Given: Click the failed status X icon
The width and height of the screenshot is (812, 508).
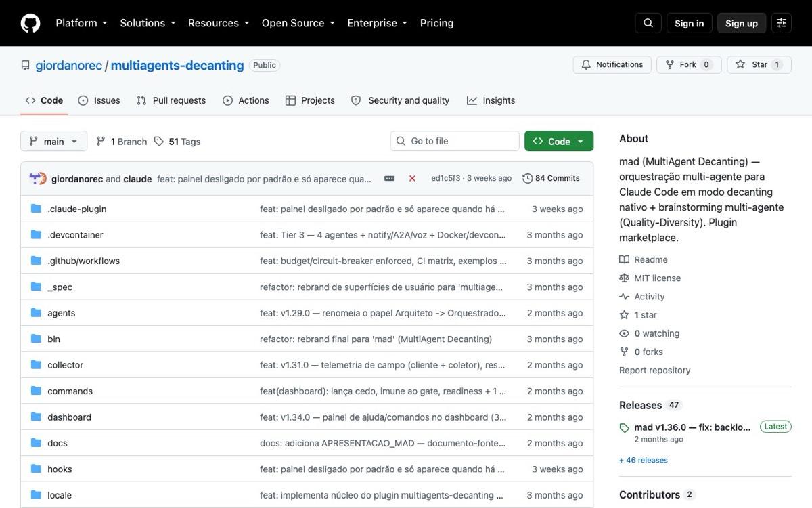Looking at the screenshot, I should click(412, 179).
